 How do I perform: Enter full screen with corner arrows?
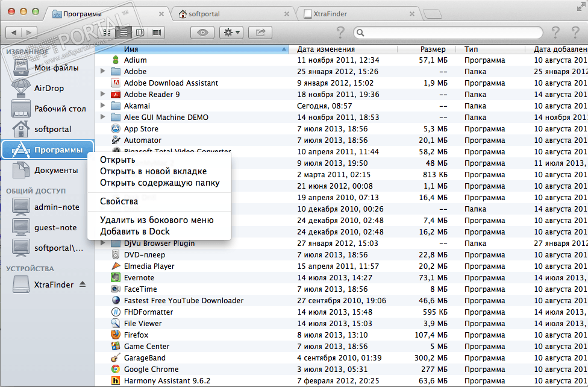click(581, 7)
